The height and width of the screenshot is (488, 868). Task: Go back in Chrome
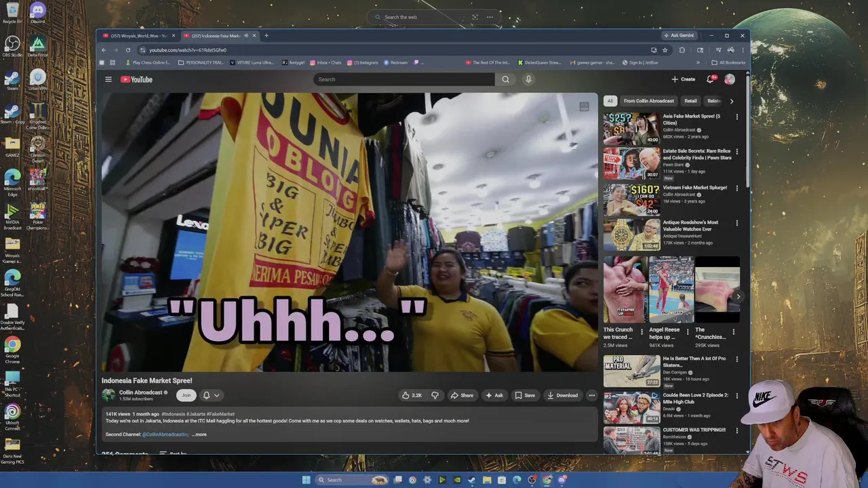pos(104,50)
